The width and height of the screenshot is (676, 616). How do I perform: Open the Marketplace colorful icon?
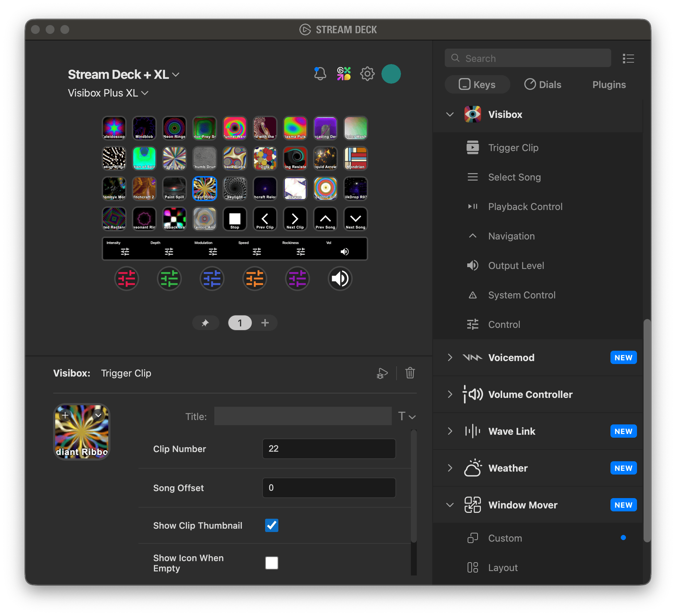(344, 74)
